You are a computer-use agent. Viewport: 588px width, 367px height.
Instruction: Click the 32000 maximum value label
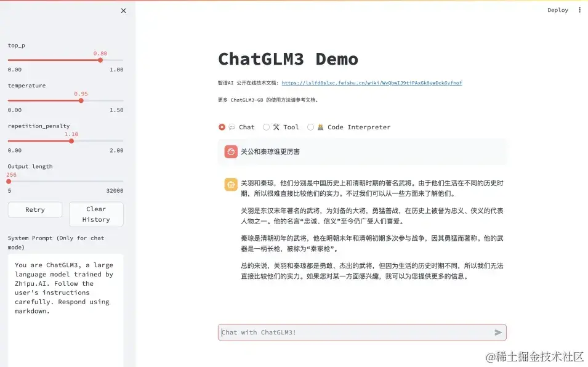(x=115, y=190)
